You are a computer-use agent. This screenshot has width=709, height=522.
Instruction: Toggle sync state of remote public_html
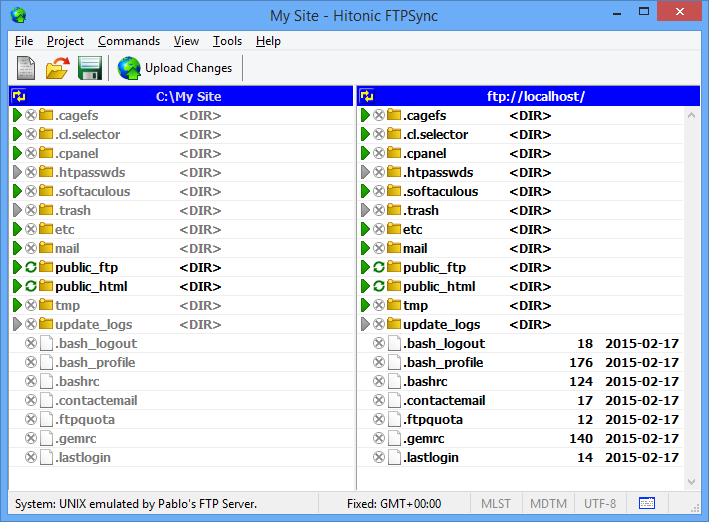click(x=379, y=286)
